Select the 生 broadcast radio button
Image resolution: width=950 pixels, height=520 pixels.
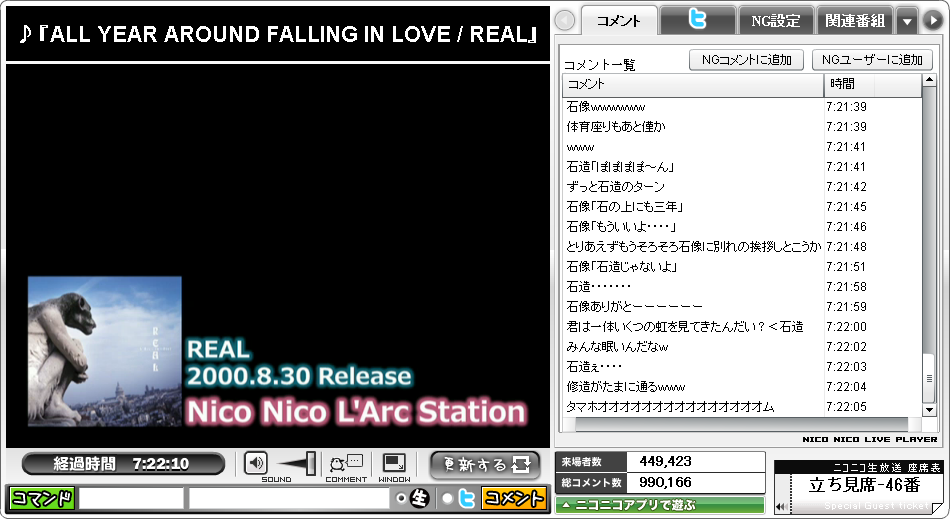pos(400,498)
